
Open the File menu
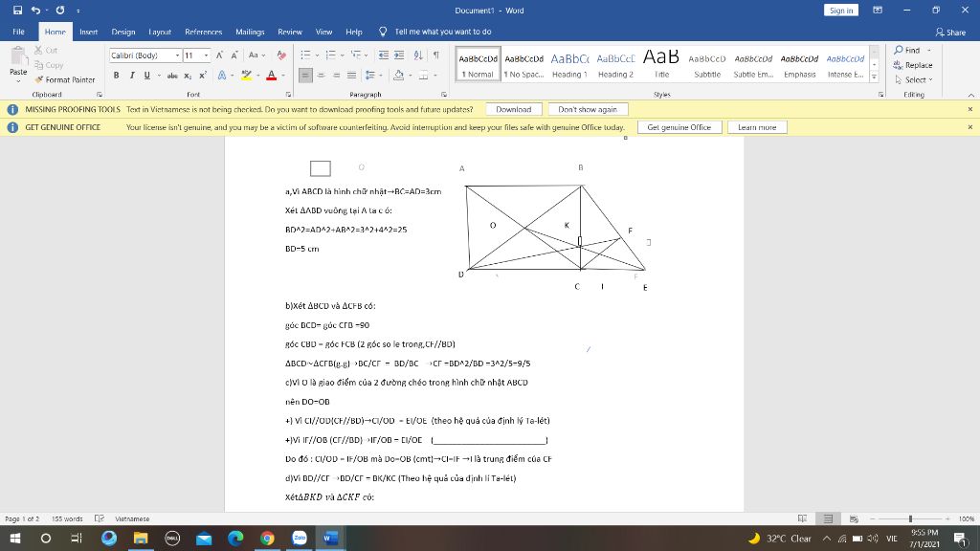pos(19,32)
